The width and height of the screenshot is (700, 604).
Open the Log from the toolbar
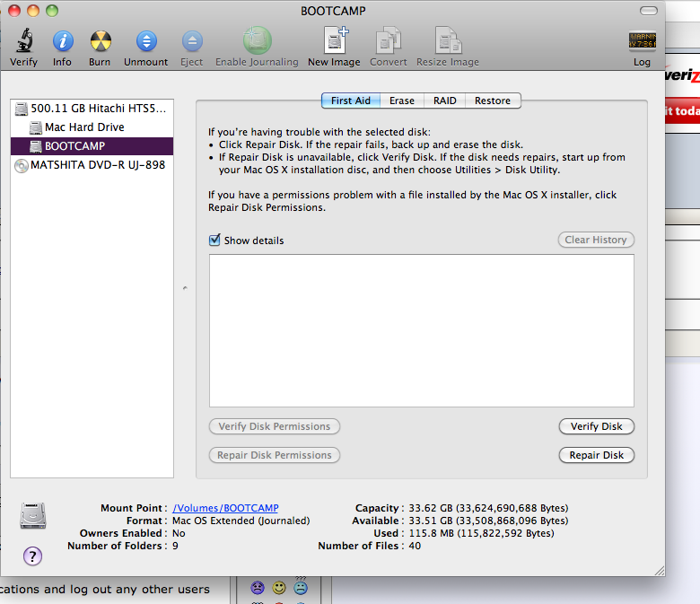[x=642, y=40]
